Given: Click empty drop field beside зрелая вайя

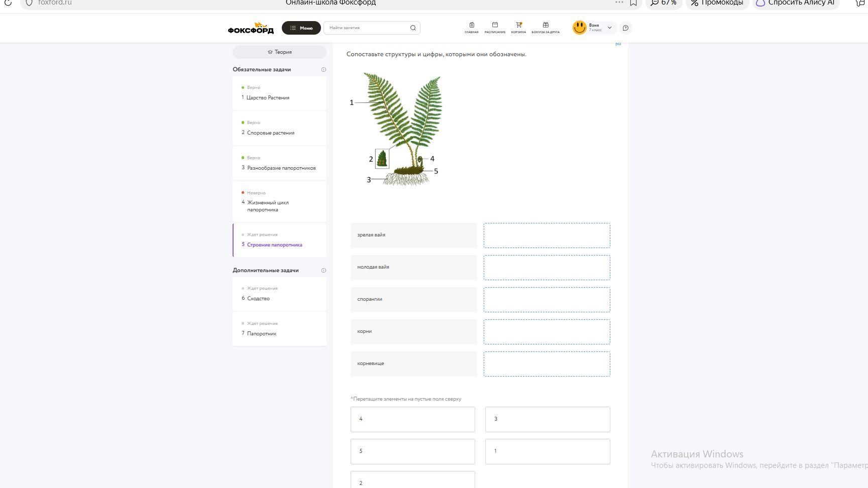Looking at the screenshot, I should click(x=547, y=235).
